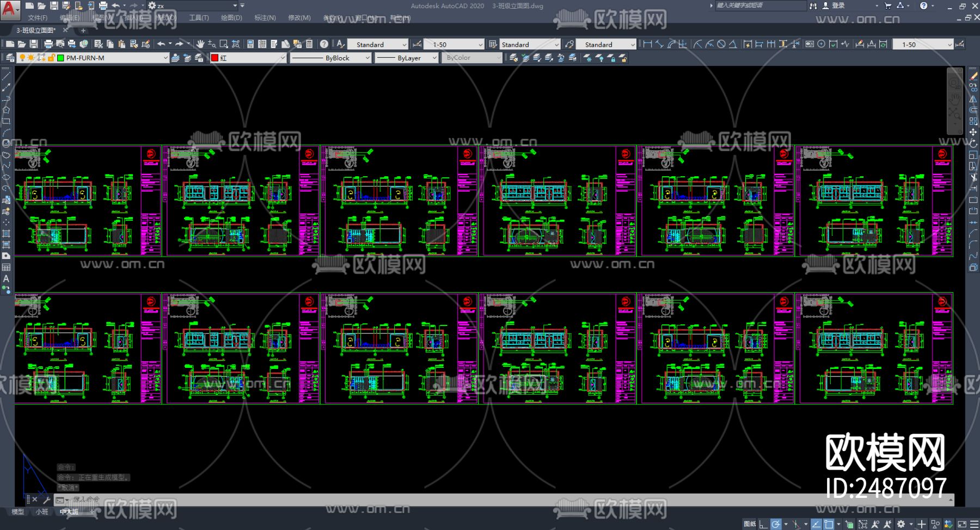980x530 pixels.
Task: Click the Linear dimension tool icon
Action: pyautogui.click(x=647, y=44)
